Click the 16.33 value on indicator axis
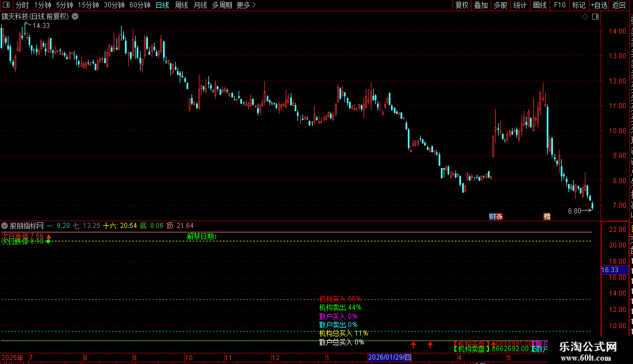633x364 pixels. point(610,270)
